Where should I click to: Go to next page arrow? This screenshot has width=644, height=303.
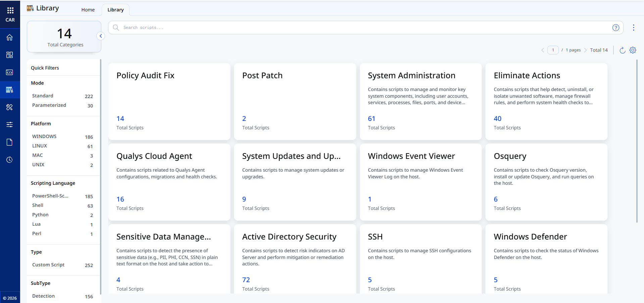(x=585, y=50)
